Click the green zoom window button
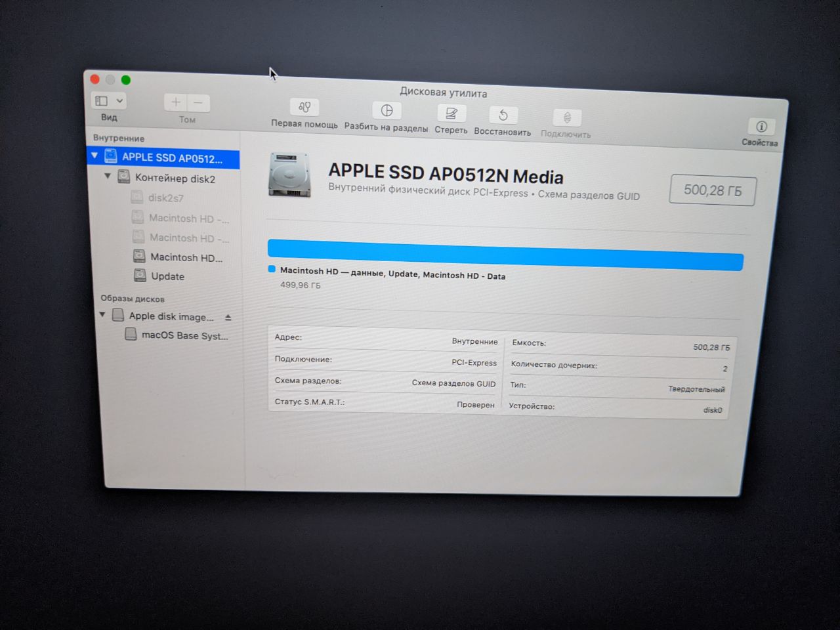 click(126, 80)
